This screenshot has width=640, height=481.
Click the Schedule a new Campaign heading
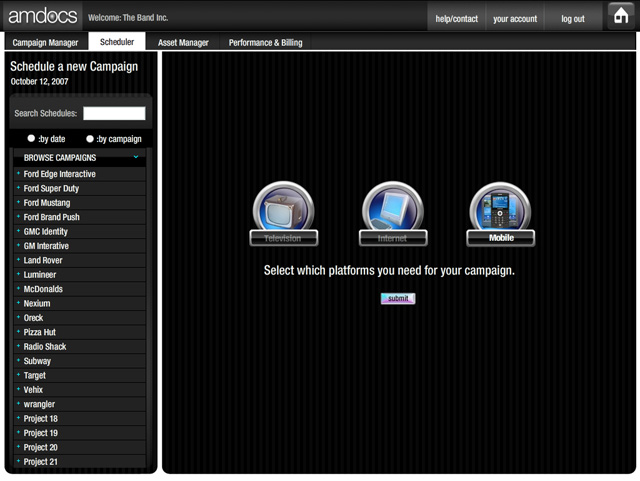click(x=74, y=66)
